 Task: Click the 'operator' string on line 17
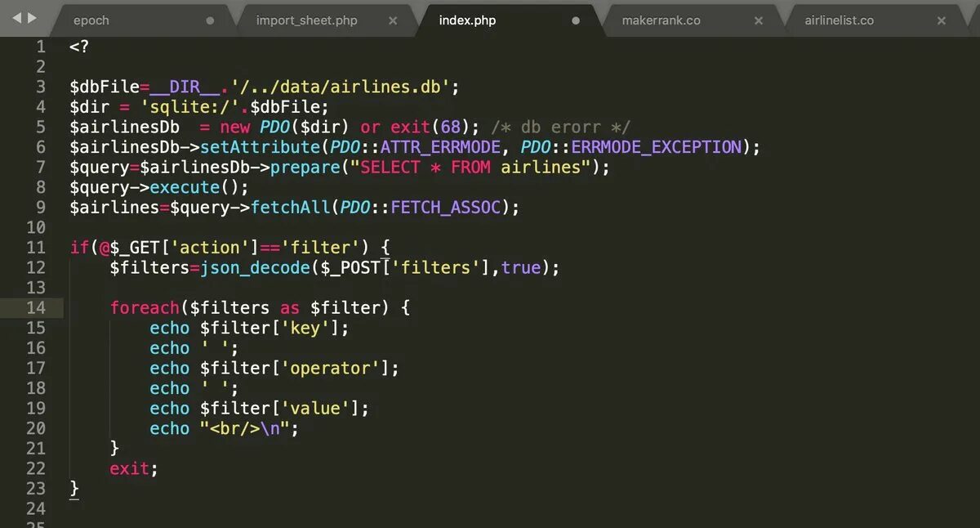pos(330,368)
